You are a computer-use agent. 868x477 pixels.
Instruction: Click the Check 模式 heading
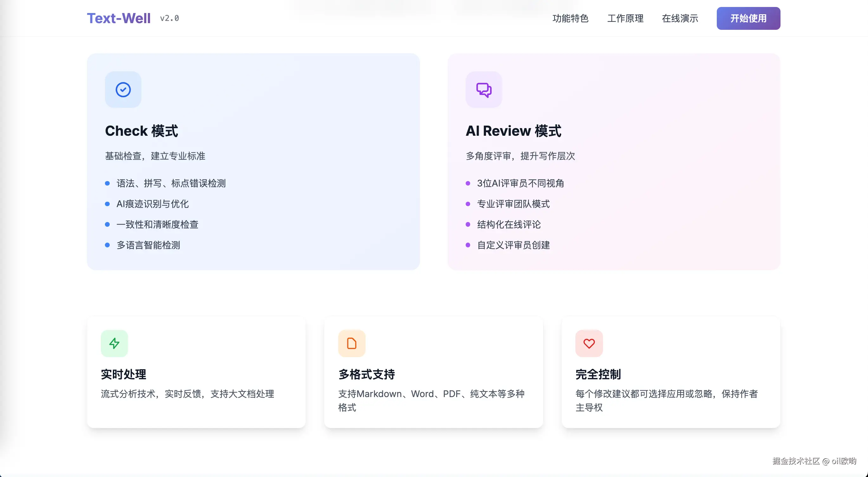tap(141, 131)
